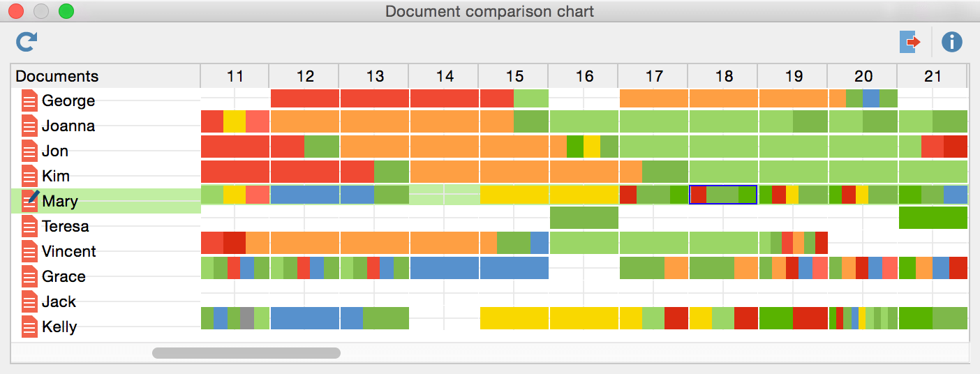The width and height of the screenshot is (980, 374).
Task: Click paragraph column header 17
Action: coord(654,76)
